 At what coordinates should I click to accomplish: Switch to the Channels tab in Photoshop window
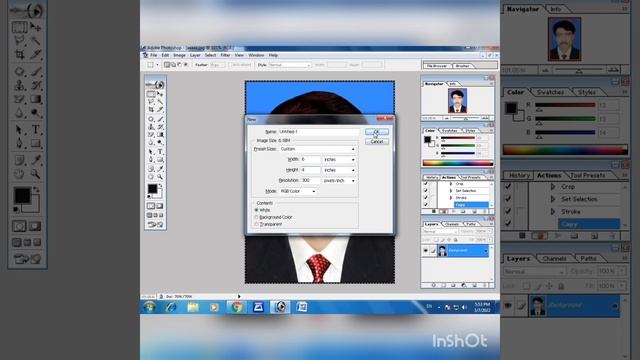coord(452,224)
